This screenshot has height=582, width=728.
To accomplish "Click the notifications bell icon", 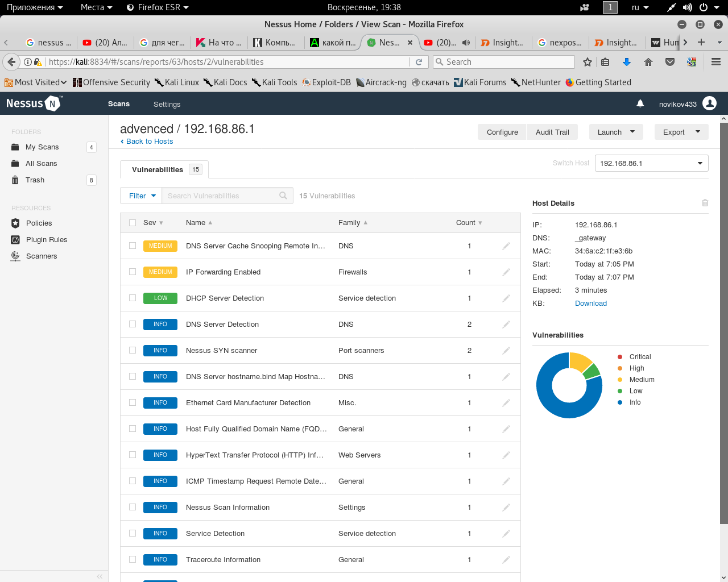I will pos(640,103).
